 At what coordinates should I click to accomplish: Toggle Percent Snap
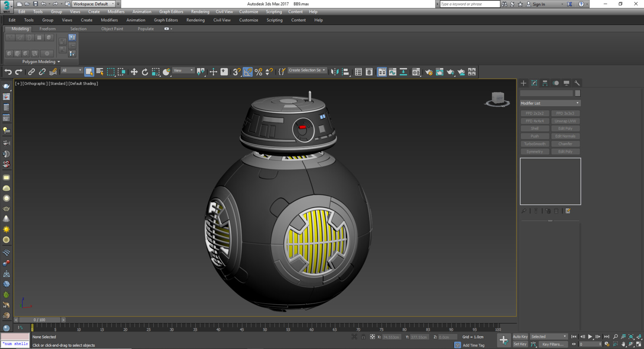click(258, 72)
